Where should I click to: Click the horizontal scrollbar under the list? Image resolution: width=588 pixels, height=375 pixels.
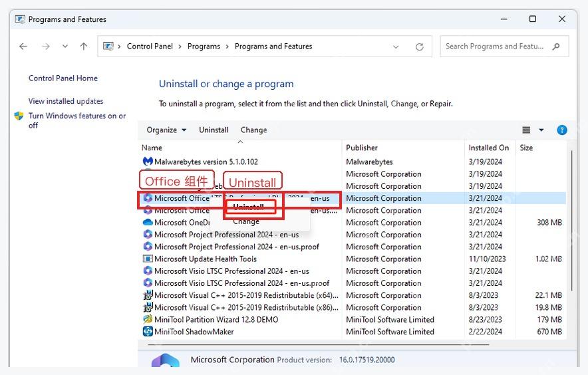(319, 344)
